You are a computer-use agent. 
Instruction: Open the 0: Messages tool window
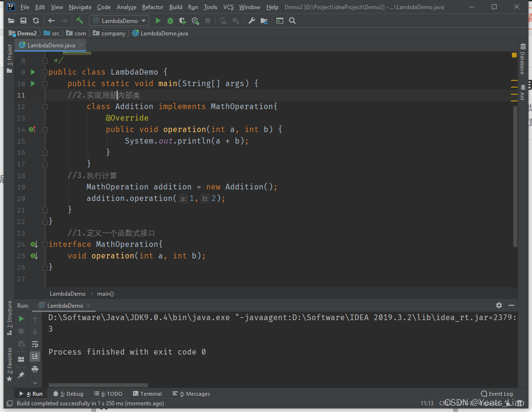pyautogui.click(x=191, y=394)
